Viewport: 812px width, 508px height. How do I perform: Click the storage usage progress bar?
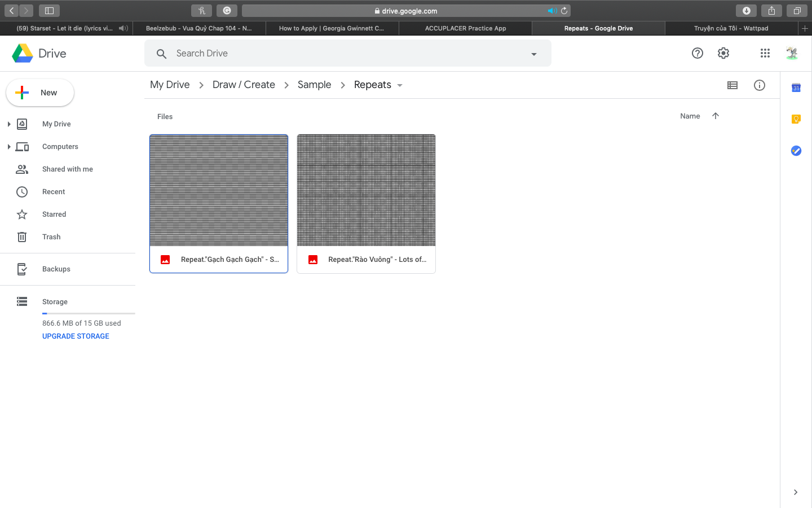[x=89, y=313]
